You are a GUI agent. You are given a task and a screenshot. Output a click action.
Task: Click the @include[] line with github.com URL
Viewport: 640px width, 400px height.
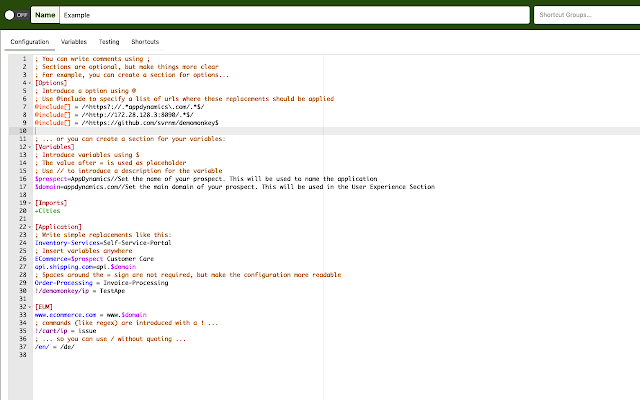click(127, 122)
